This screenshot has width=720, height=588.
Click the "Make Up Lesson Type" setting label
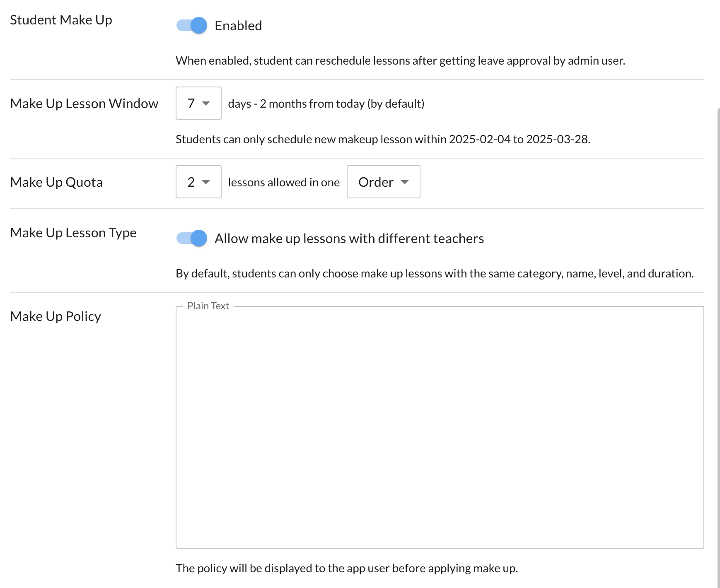73,233
